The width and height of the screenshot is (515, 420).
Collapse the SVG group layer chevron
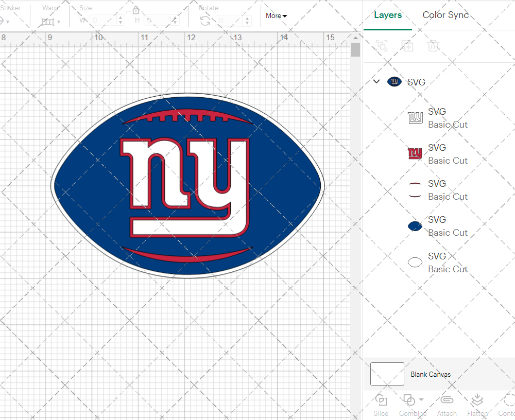[x=376, y=81]
